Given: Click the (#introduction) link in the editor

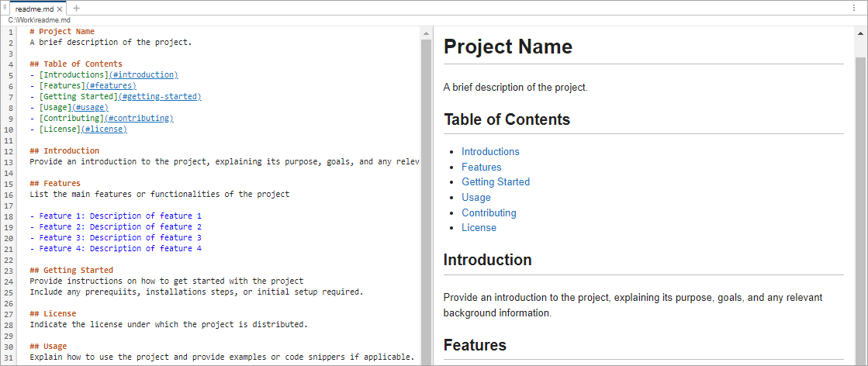Looking at the screenshot, I should click(x=144, y=74).
